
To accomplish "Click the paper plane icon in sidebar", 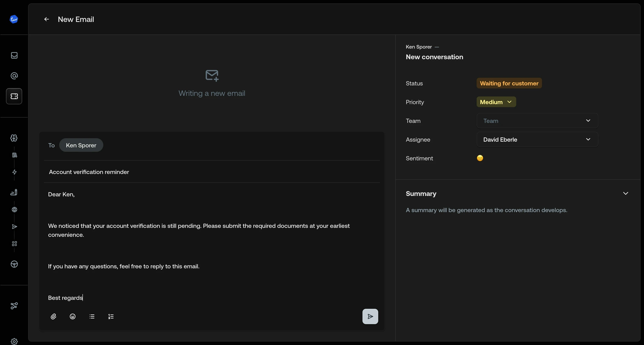I will [x=14, y=227].
